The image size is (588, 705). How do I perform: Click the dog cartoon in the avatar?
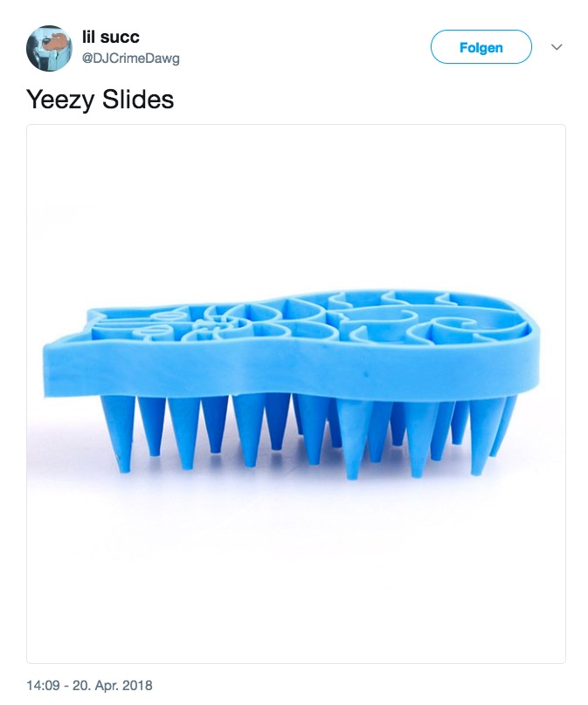(55, 44)
